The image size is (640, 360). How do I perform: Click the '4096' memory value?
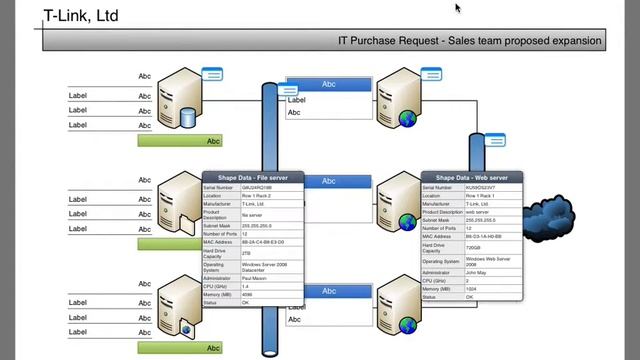click(x=247, y=294)
